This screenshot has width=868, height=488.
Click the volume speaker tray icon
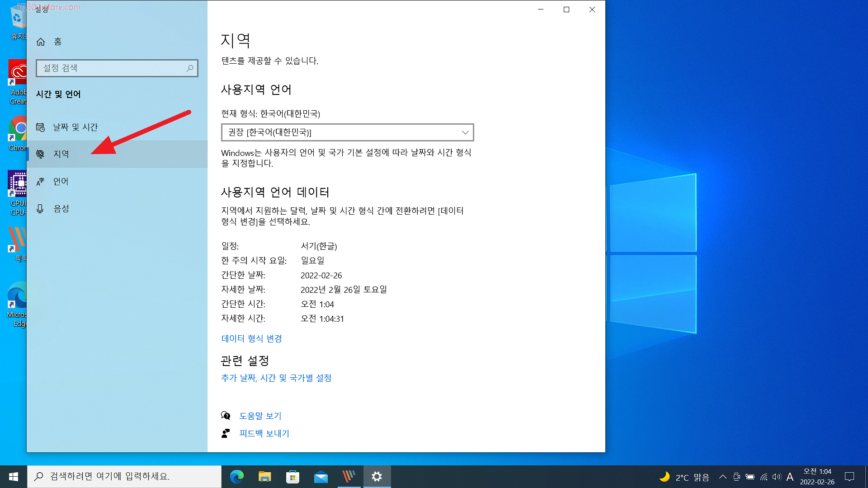pyautogui.click(x=777, y=477)
